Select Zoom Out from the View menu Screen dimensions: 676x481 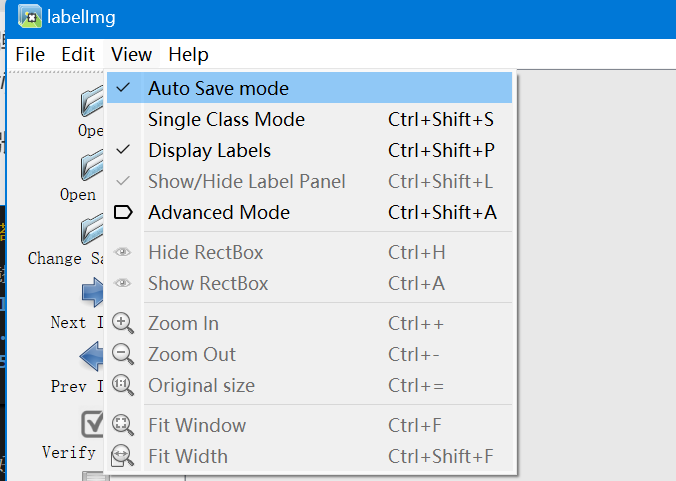(x=310, y=354)
